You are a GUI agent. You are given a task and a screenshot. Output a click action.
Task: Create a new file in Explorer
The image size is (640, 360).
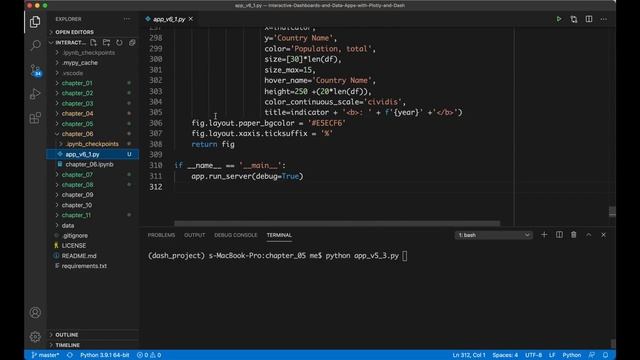pyautogui.click(x=93, y=42)
